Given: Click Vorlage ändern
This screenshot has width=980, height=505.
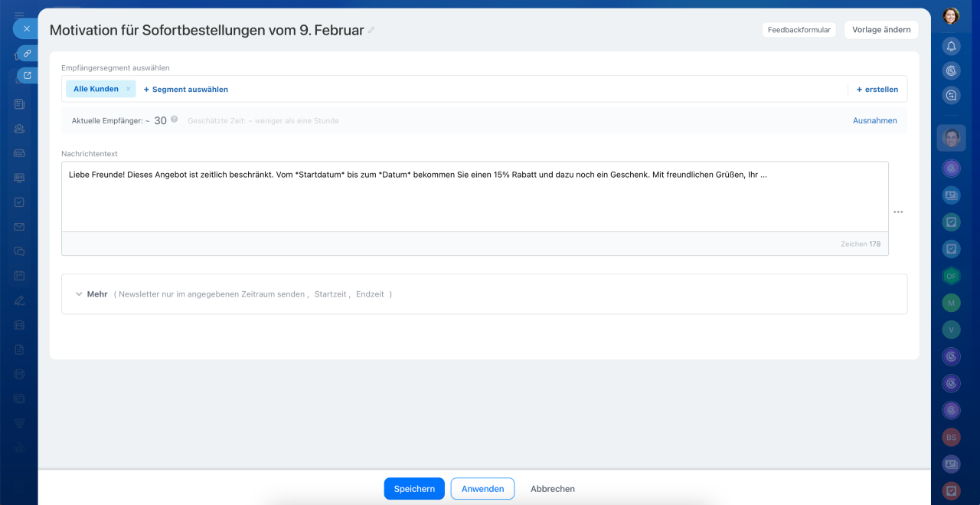Looking at the screenshot, I should 881,30.
